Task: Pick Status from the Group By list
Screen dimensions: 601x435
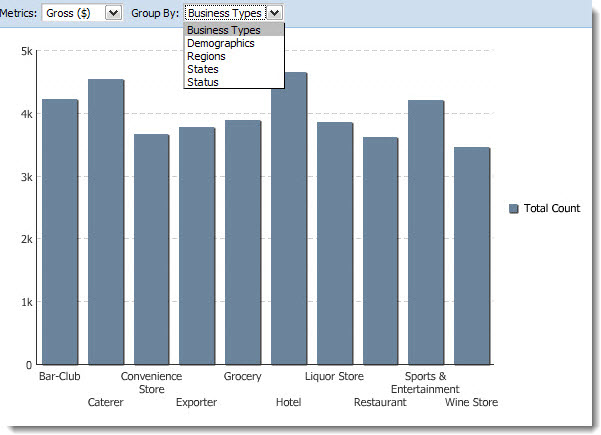Action: [x=234, y=82]
